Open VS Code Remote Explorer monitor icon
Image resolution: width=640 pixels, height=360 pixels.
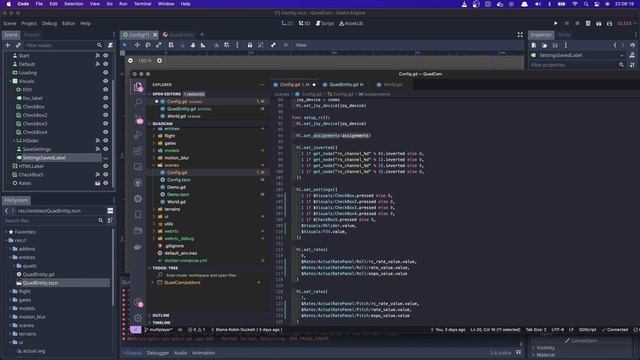pos(138,167)
